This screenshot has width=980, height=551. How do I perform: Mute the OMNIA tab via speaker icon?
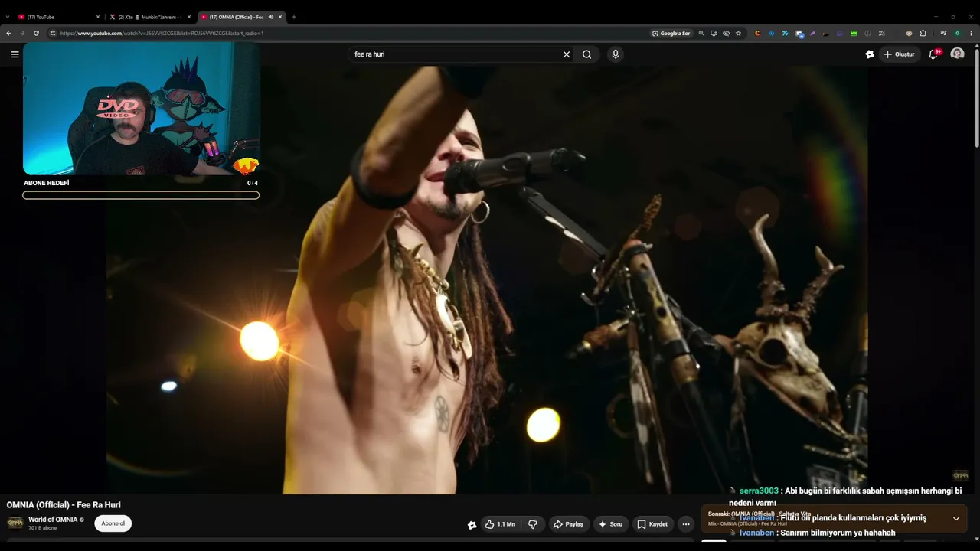270,17
